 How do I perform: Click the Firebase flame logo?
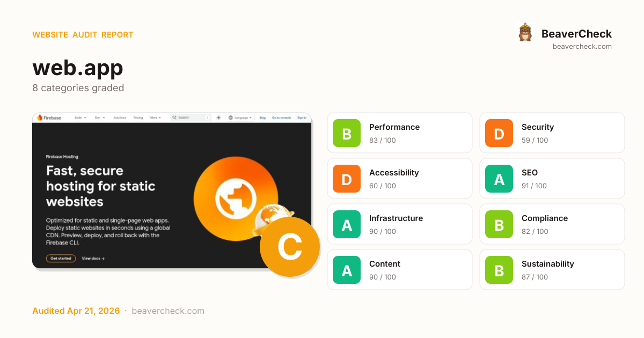[x=39, y=117]
